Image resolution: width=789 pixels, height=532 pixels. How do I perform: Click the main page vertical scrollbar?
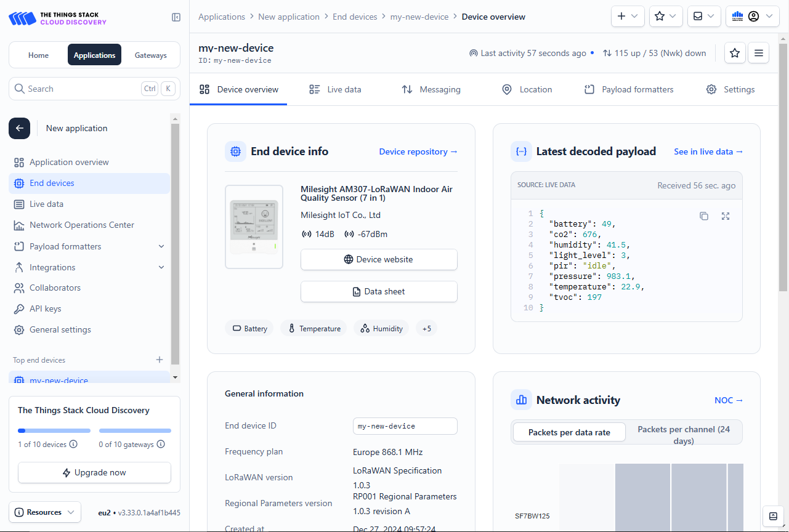(x=783, y=166)
